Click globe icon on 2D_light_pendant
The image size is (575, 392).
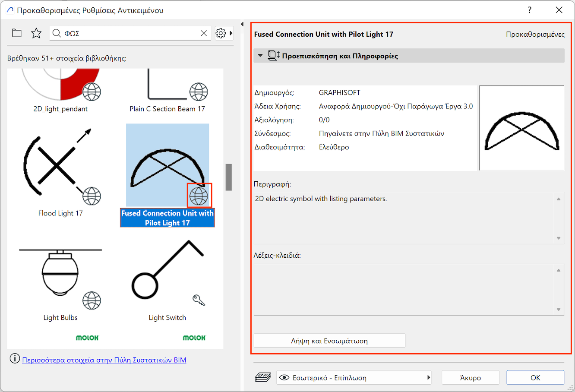(92, 91)
